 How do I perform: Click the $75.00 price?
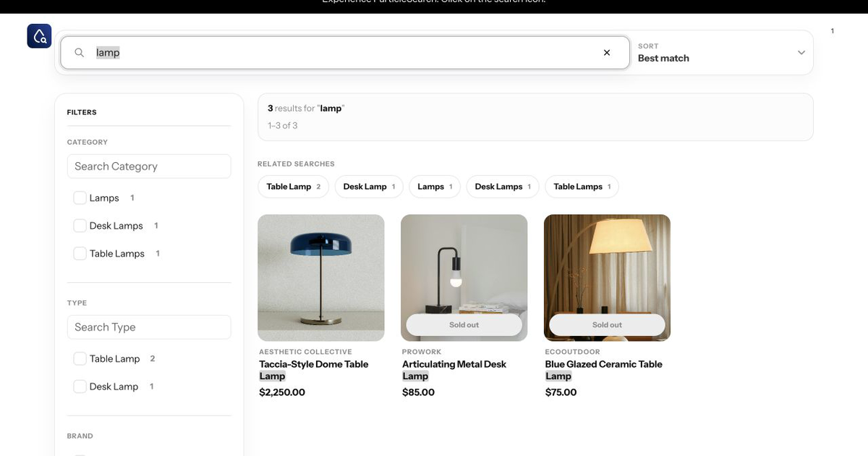[x=561, y=392]
